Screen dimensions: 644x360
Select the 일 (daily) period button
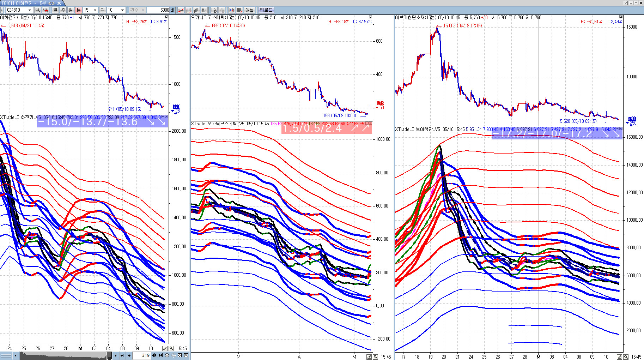55,10
